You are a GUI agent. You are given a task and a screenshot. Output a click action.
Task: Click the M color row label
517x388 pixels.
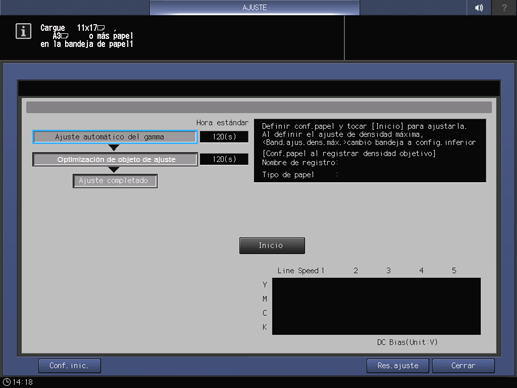(x=264, y=299)
